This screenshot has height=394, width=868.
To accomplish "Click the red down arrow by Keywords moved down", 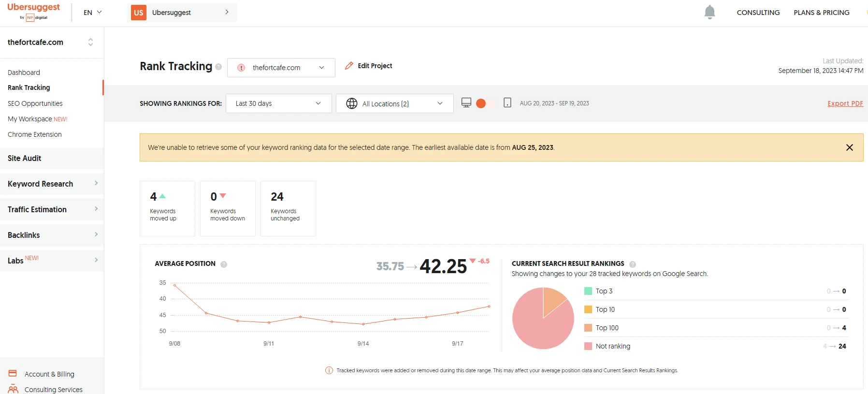I will tap(223, 196).
